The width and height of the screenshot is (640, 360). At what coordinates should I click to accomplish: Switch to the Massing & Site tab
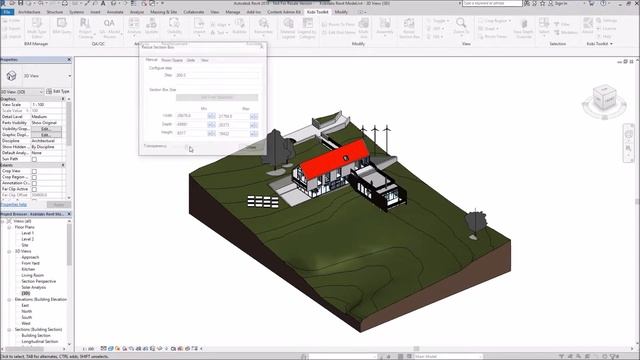coord(163,12)
